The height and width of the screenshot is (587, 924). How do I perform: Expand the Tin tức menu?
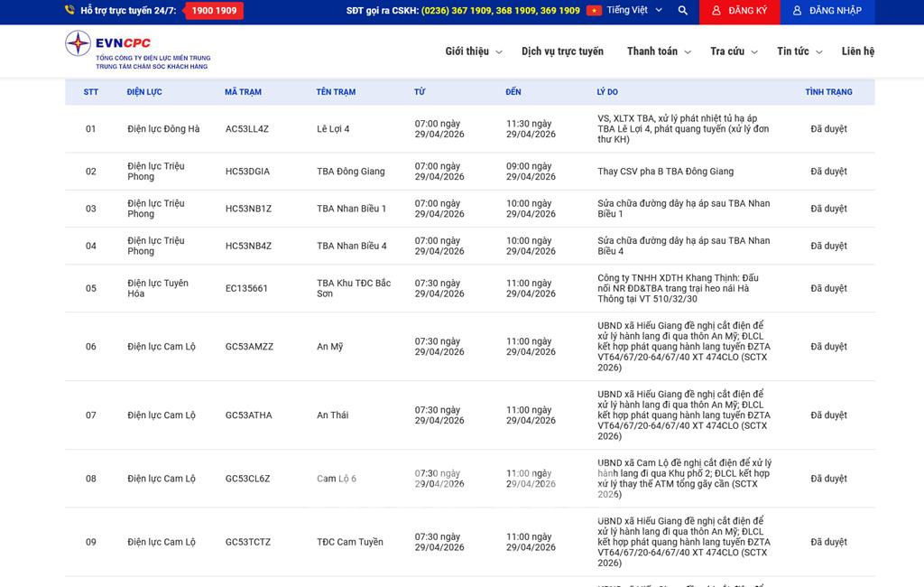(x=799, y=51)
